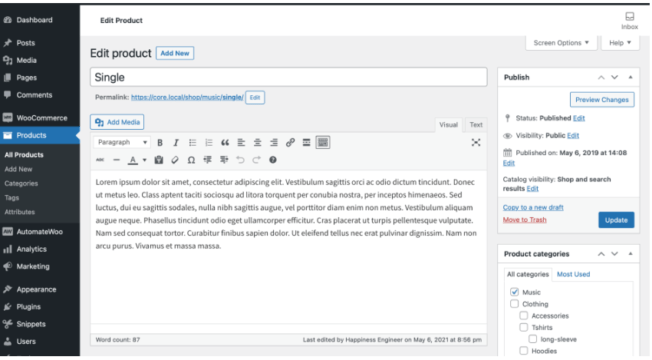The image size is (652, 360).
Task: Collapse the Publish panel
Action: 630,77
